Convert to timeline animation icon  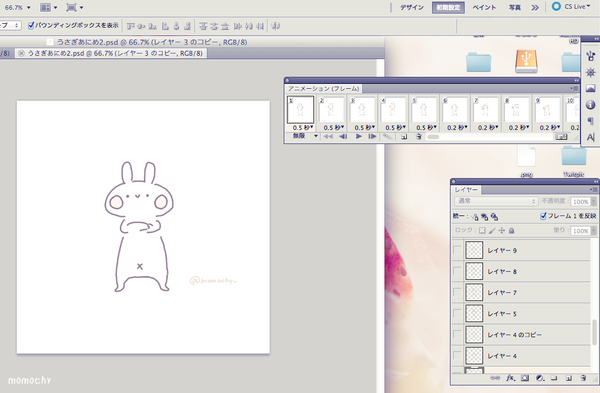[561, 137]
